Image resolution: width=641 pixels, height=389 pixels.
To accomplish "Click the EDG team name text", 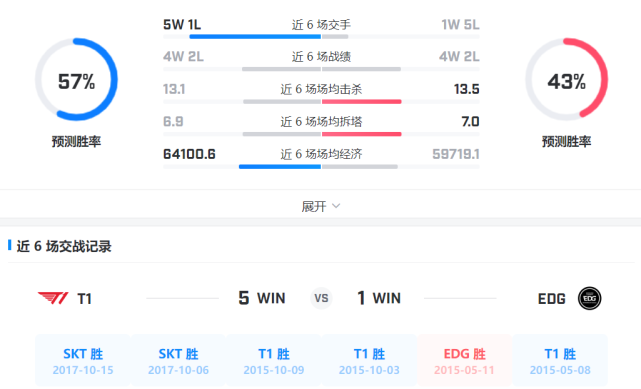I will (x=551, y=299).
